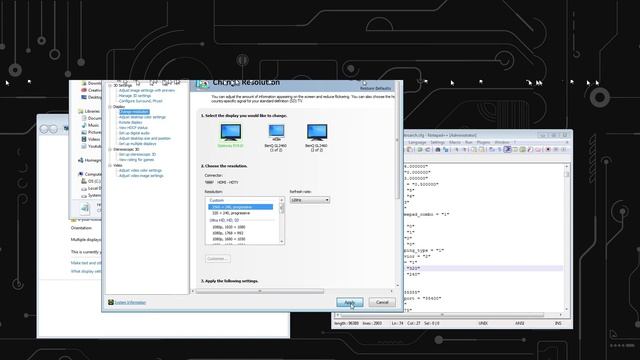Open the Run menu in Notepad++

469,142
